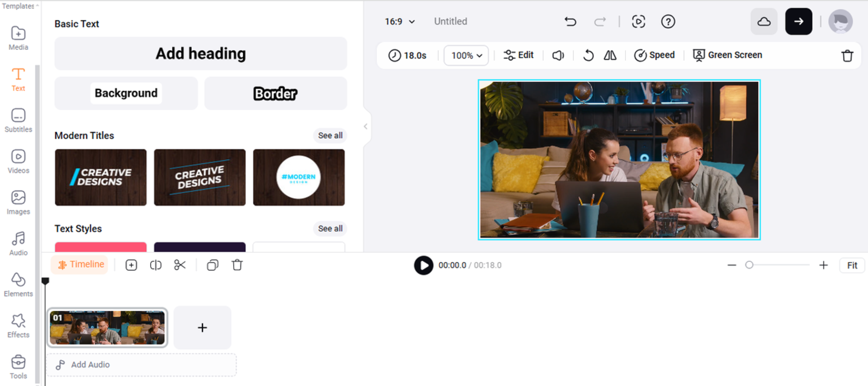Open the Green Screen tool
The height and width of the screenshot is (386, 868).
click(727, 55)
